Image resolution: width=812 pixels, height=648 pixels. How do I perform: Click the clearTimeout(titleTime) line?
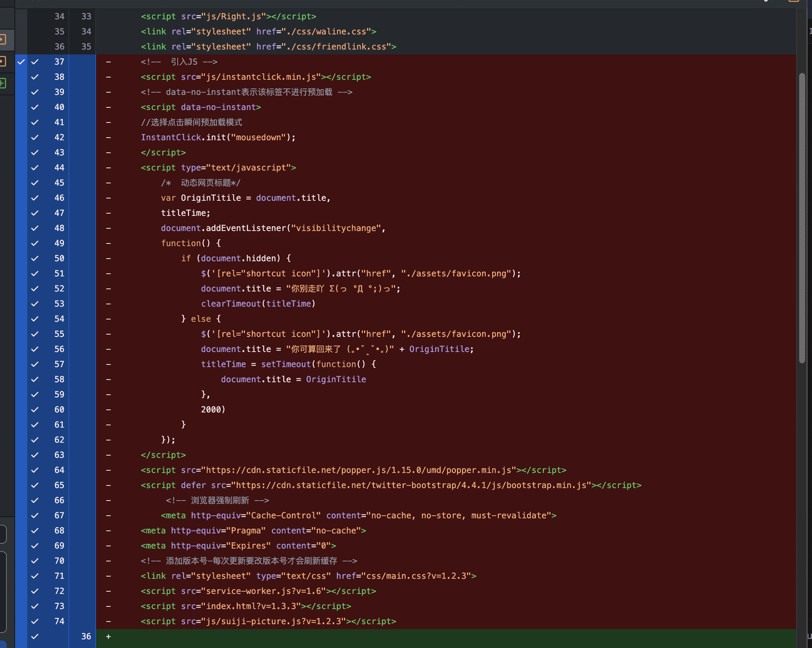click(258, 304)
